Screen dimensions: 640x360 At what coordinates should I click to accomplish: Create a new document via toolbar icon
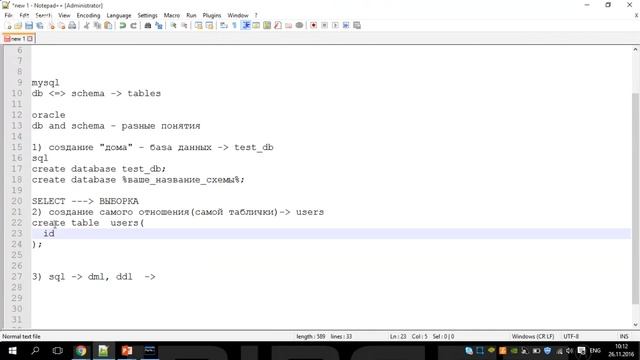pyautogui.click(x=8, y=25)
